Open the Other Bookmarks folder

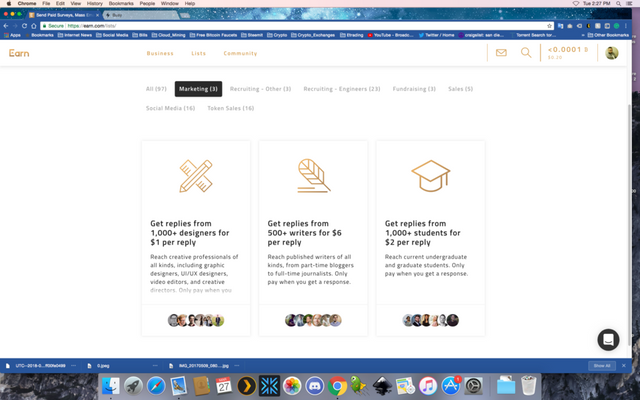pos(608,35)
